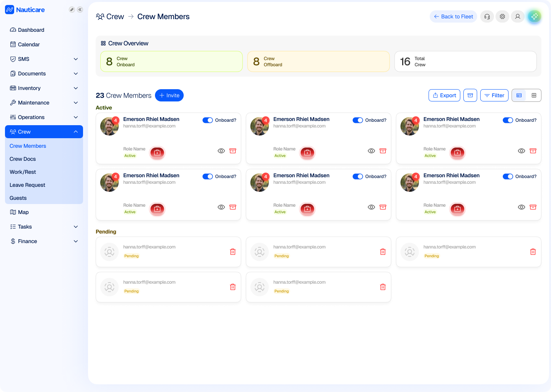Click the Nauticare logo

pyautogui.click(x=25, y=10)
